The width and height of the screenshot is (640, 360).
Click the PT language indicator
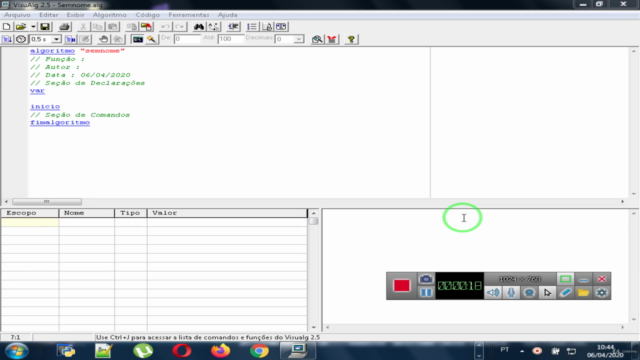pyautogui.click(x=505, y=350)
